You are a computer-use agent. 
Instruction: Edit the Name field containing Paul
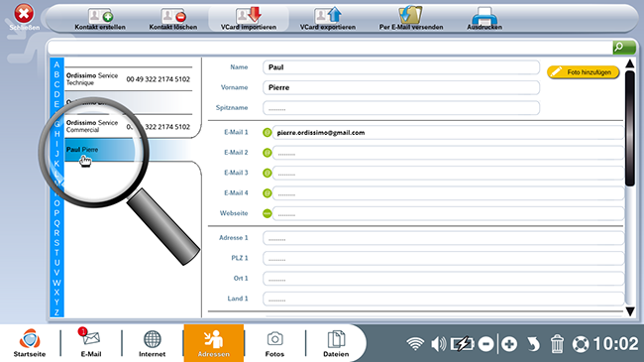tap(401, 67)
